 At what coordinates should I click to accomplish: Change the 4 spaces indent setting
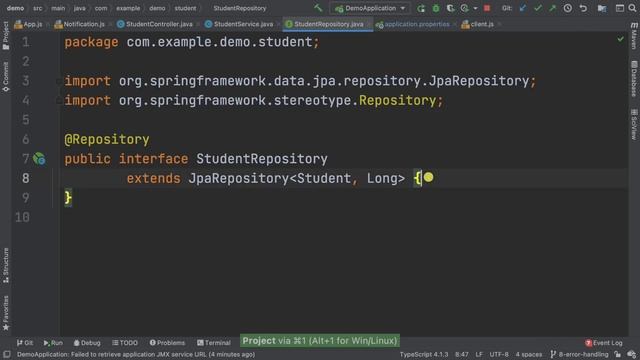click(x=529, y=355)
